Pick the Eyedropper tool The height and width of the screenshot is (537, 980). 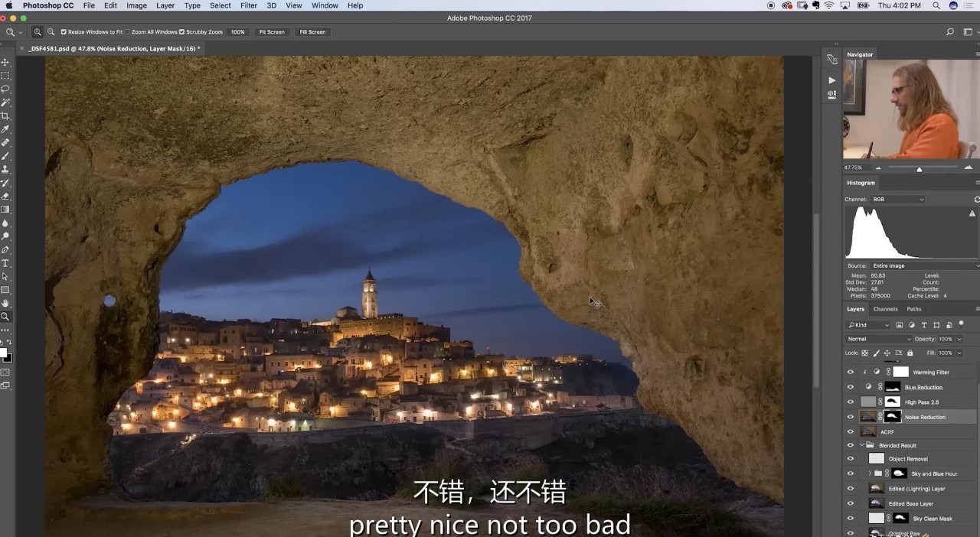(x=5, y=129)
